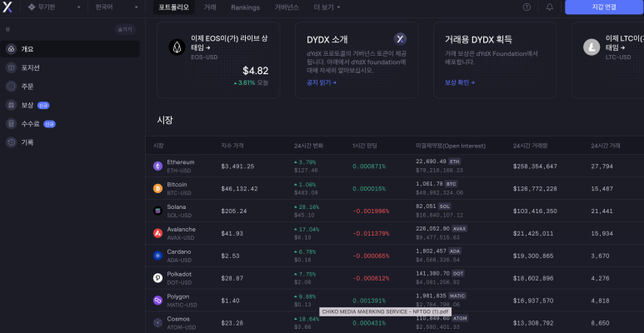
Task: Follow the 공지 읽기 link
Action: (322, 82)
